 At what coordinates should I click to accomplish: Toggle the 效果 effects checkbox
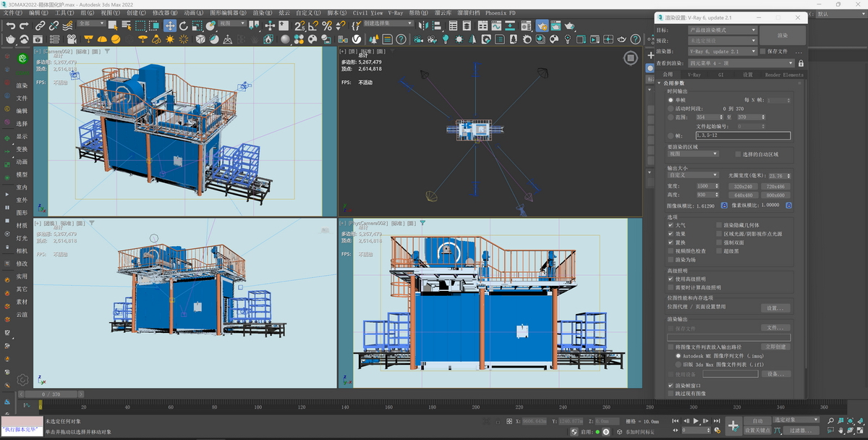pyautogui.click(x=671, y=234)
